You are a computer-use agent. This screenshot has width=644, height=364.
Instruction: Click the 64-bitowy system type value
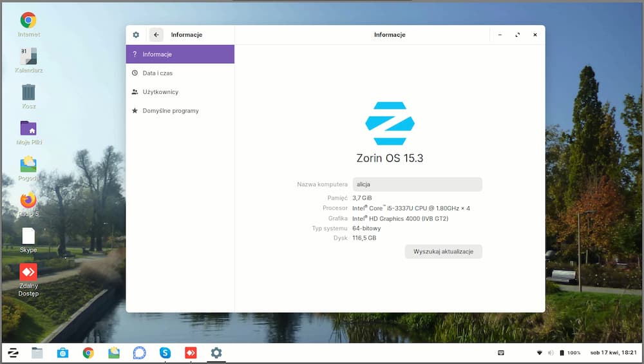[x=366, y=229]
